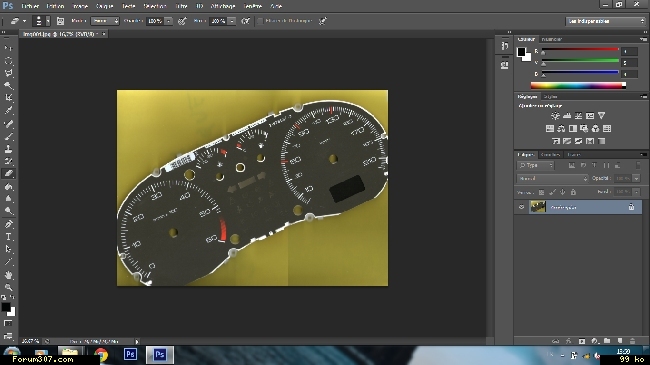Select the Lasso tool

tap(8, 73)
